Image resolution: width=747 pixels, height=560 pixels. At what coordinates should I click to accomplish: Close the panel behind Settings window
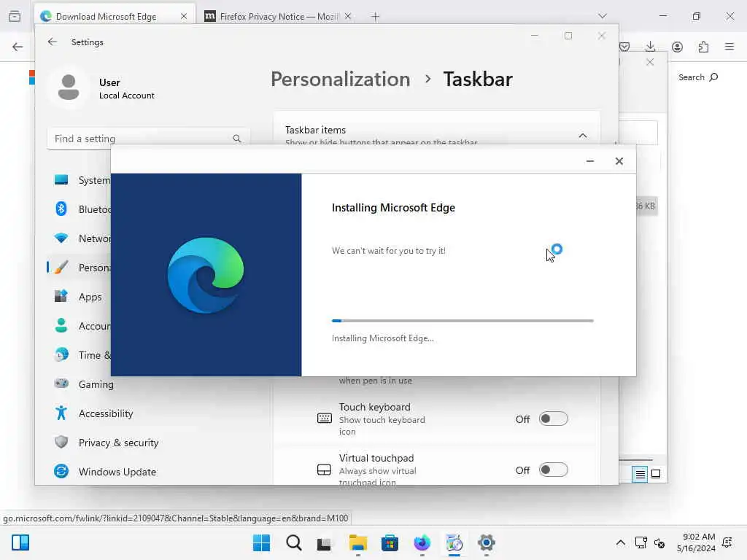point(650,63)
